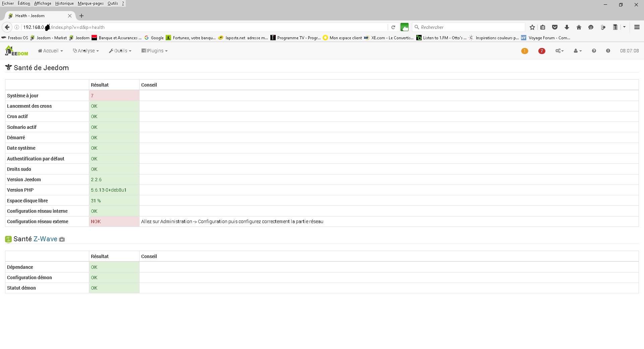The image size is (644, 349).
Task: Click Espace disque libre value 31 %
Action: [96, 201]
